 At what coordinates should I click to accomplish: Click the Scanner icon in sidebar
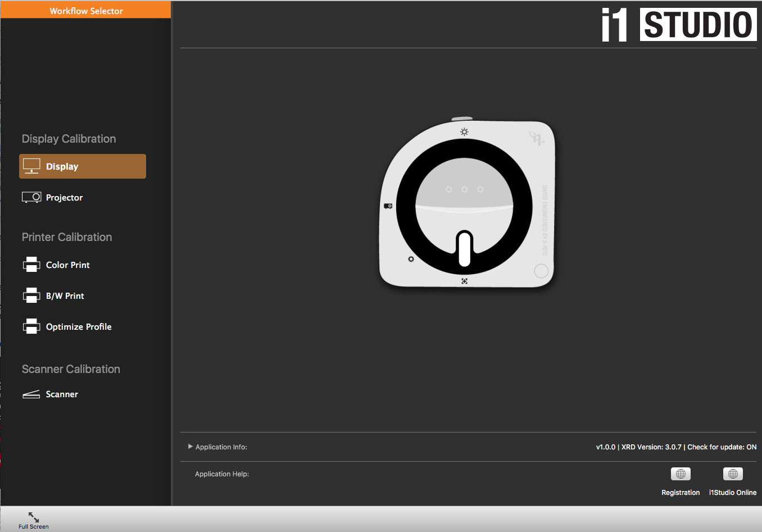pyautogui.click(x=31, y=394)
